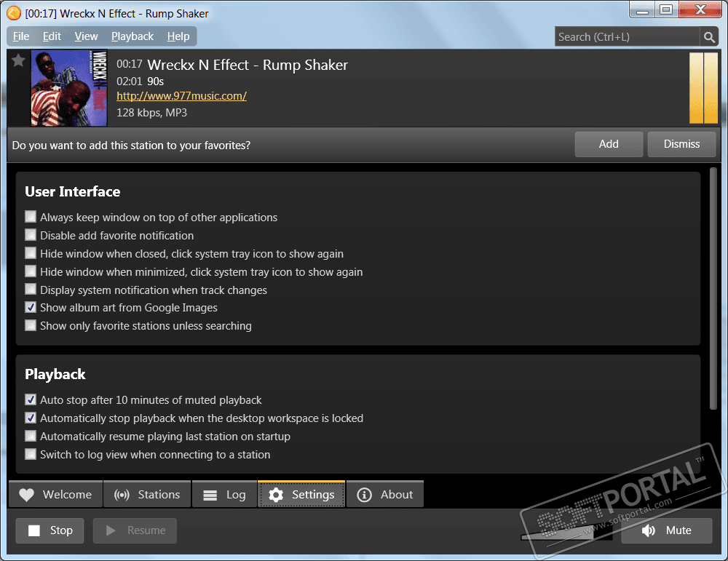Maximize the radio player window
Screen dimensions: 728x561
click(x=666, y=10)
